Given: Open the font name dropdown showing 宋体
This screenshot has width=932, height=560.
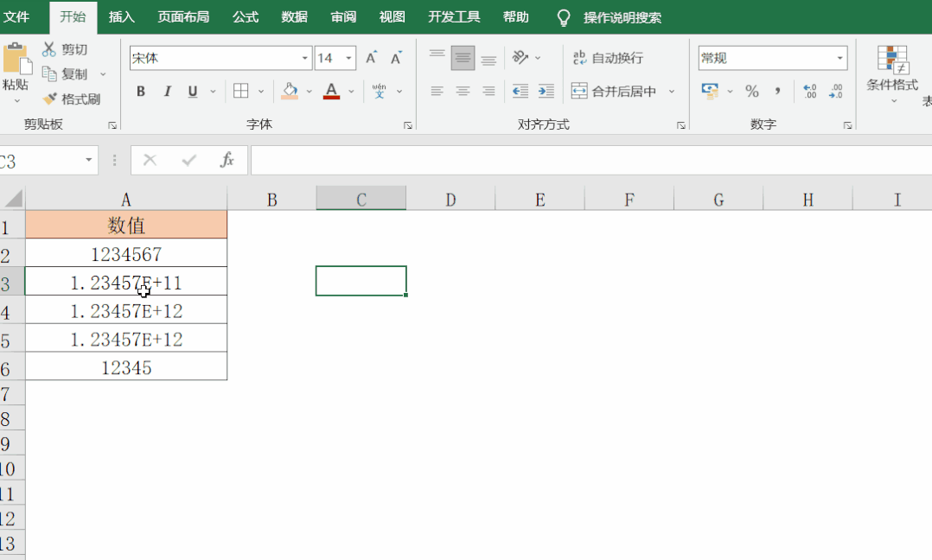Looking at the screenshot, I should pos(305,58).
